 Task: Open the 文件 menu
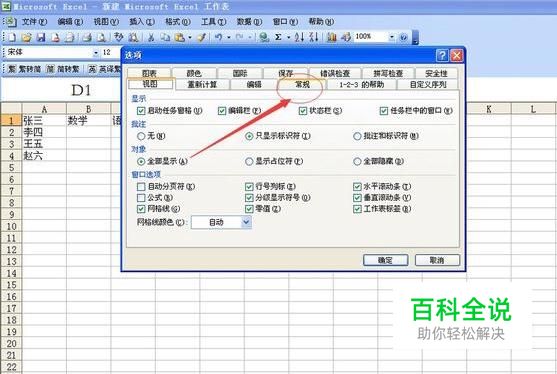(x=34, y=22)
